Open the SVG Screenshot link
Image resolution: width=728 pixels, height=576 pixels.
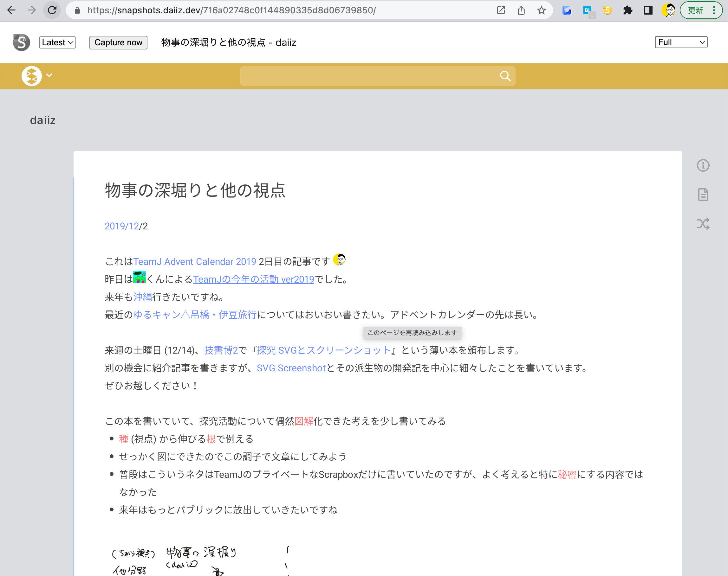click(x=291, y=368)
